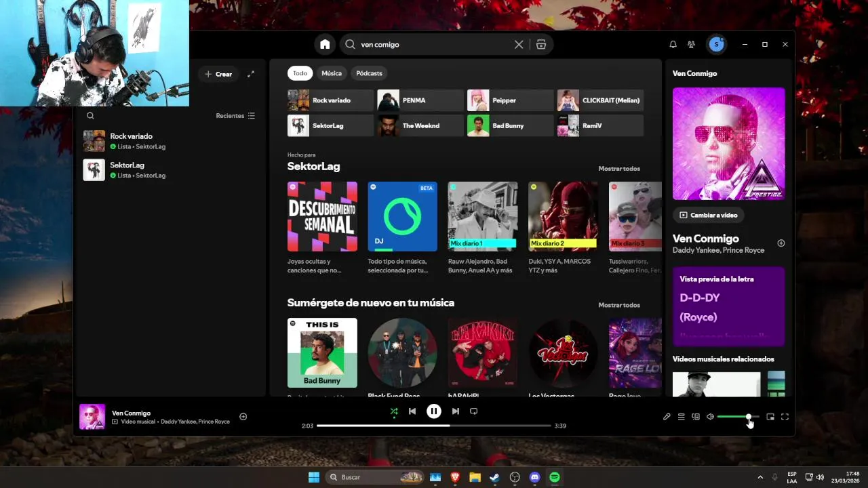The width and height of the screenshot is (868, 488).
Task: Open SektorLag playlist in library
Action: pos(170,169)
